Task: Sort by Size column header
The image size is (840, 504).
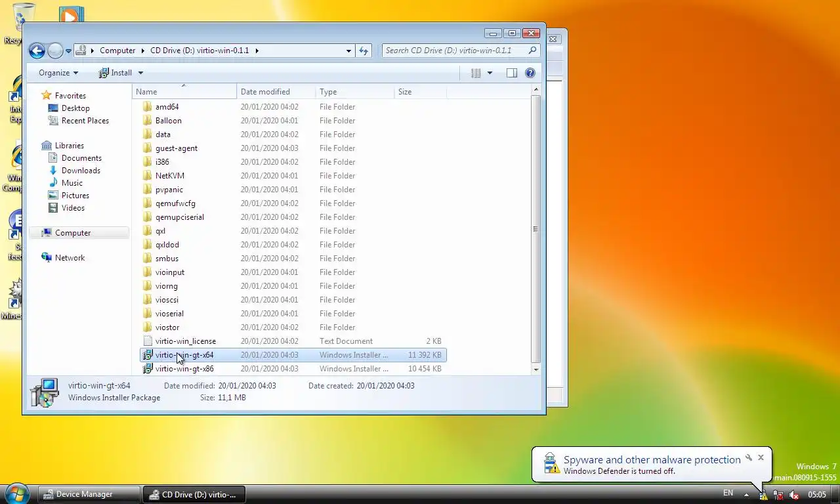Action: 421,92
